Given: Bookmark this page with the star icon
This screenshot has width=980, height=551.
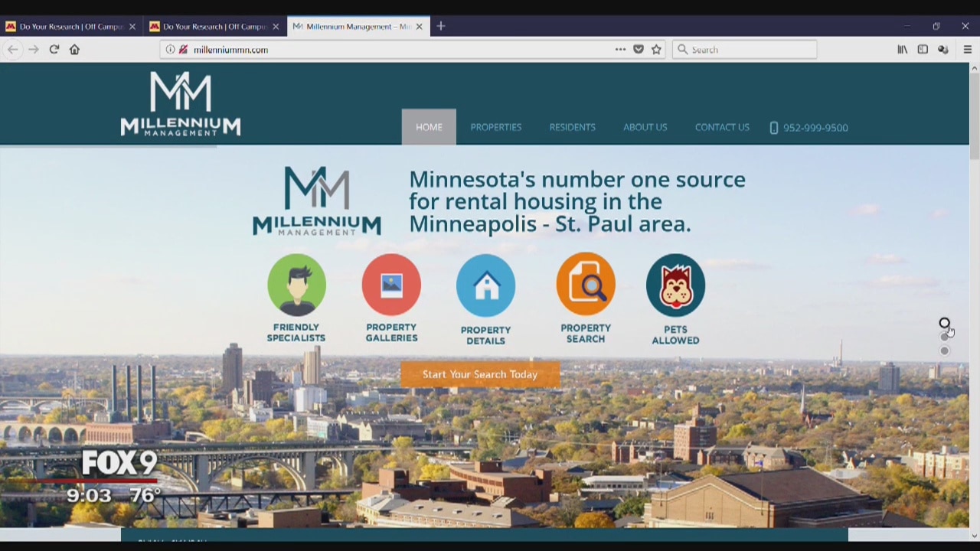Looking at the screenshot, I should 656,49.
